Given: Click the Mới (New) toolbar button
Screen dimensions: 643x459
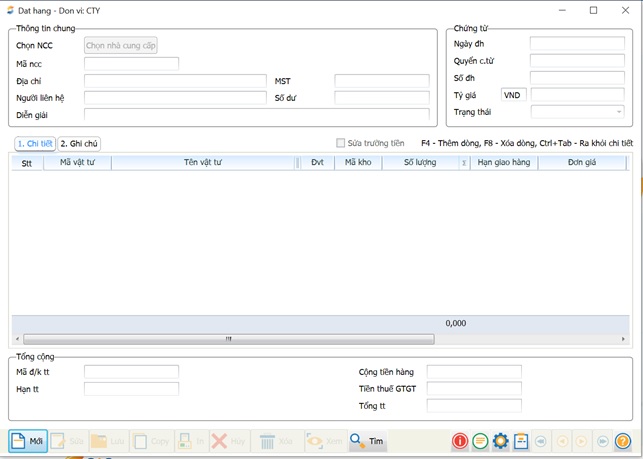Looking at the screenshot, I should [28, 441].
